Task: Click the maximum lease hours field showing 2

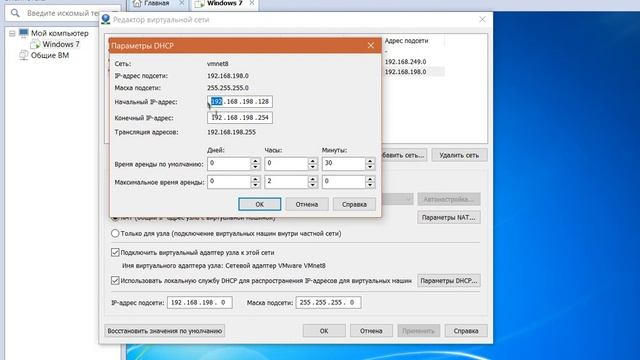Action: [x=286, y=182]
